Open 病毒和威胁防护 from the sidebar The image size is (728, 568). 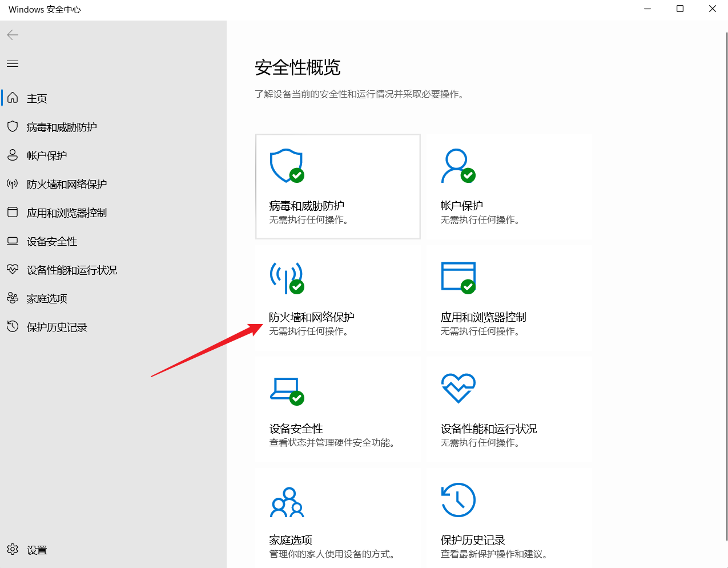[x=62, y=127]
